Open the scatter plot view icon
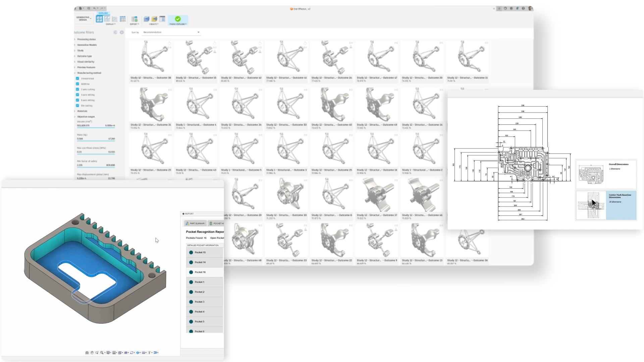The width and height of the screenshot is (644, 362). pos(115,19)
